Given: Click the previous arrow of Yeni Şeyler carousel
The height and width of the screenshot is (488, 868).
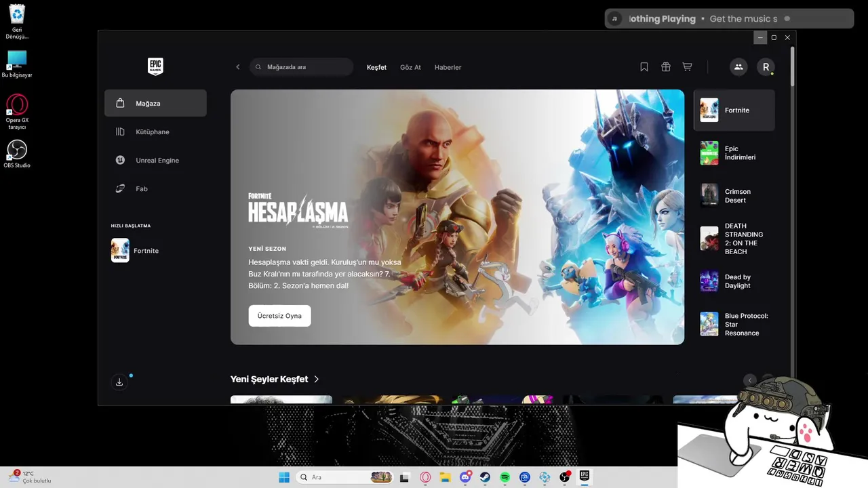Looking at the screenshot, I should [750, 380].
